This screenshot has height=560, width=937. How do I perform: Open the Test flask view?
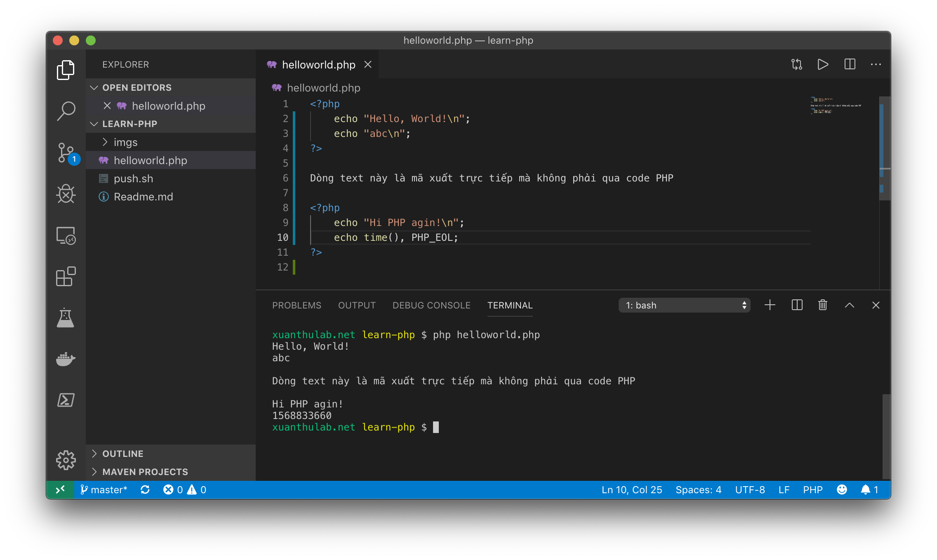[66, 318]
